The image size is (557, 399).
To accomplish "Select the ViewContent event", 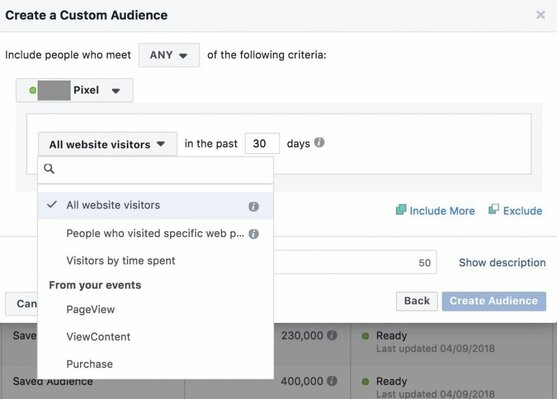I will point(156,337).
